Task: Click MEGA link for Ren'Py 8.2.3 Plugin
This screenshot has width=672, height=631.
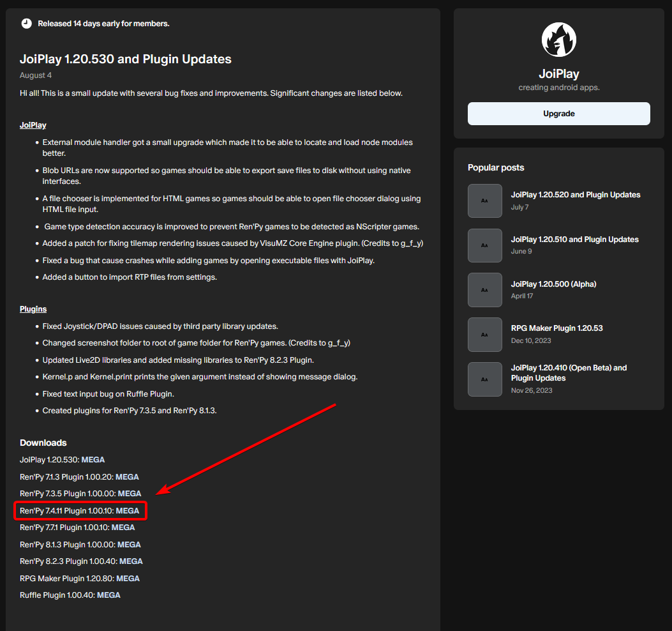Action: [x=131, y=561]
